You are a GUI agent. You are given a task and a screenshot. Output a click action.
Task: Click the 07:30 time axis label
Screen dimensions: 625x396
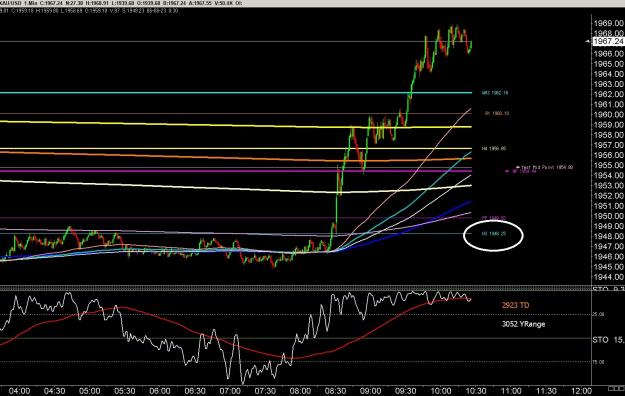coord(265,391)
